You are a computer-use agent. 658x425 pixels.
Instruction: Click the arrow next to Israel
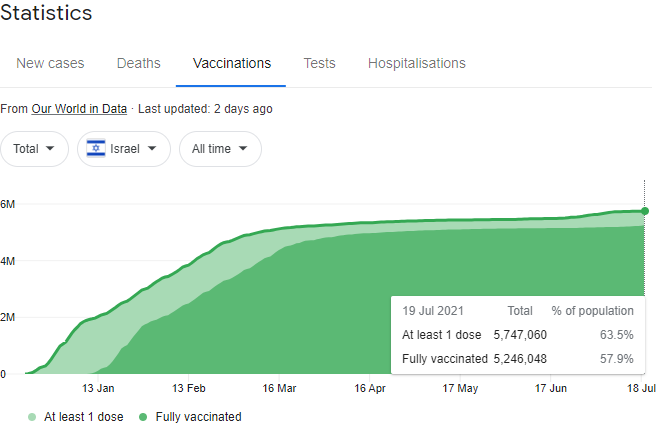pos(152,149)
